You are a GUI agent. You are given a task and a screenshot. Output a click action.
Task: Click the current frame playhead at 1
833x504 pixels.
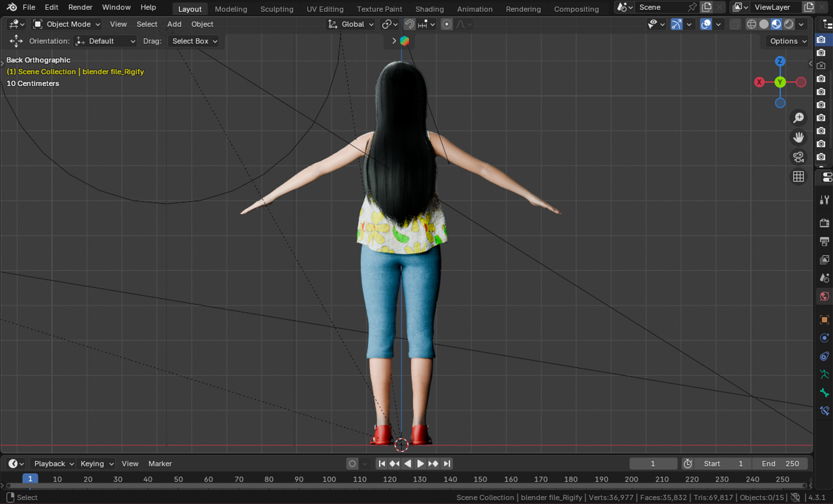pos(30,478)
